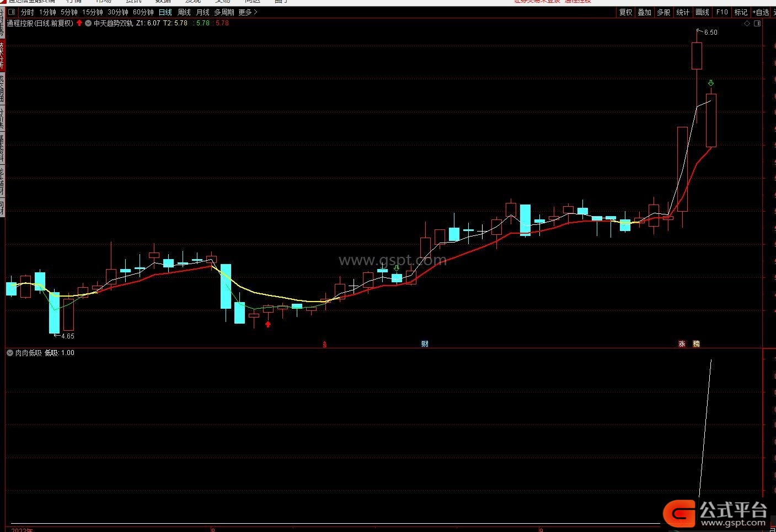Open the 肉肉低吸 sub-chart dropdown circle
Screen dimensions: 776x532
coord(10,353)
